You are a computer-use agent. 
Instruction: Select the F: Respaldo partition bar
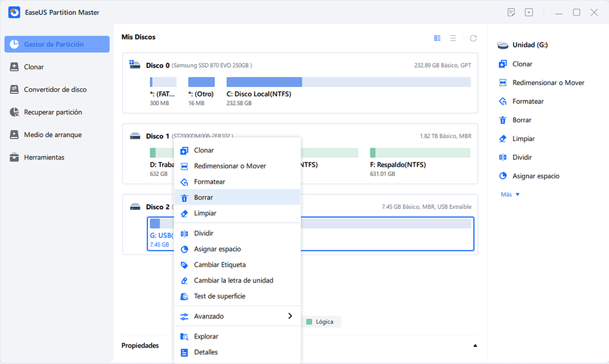click(420, 153)
